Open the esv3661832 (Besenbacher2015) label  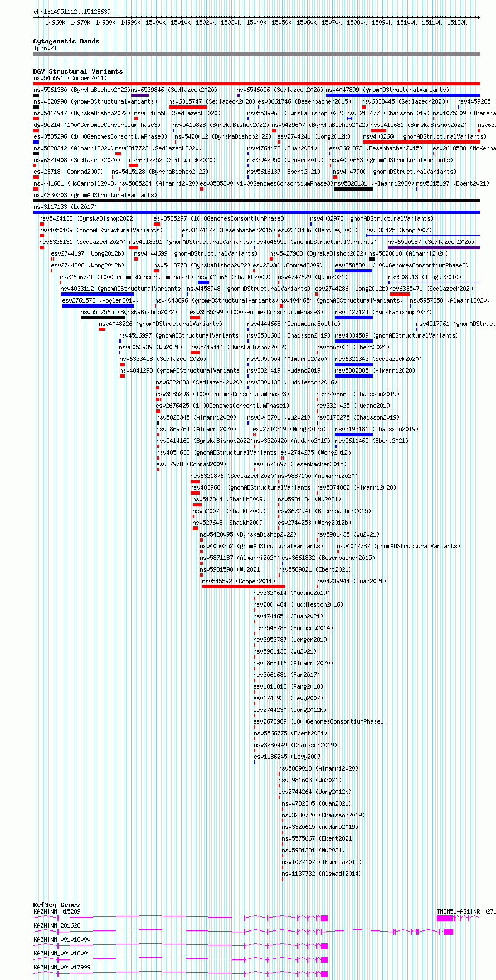tap(328, 558)
